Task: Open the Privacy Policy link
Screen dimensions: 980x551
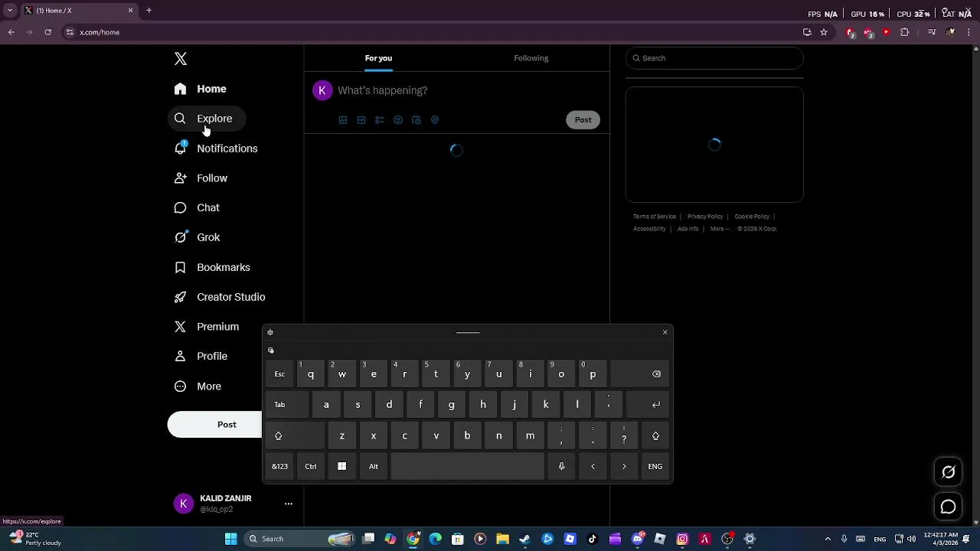Action: point(705,217)
